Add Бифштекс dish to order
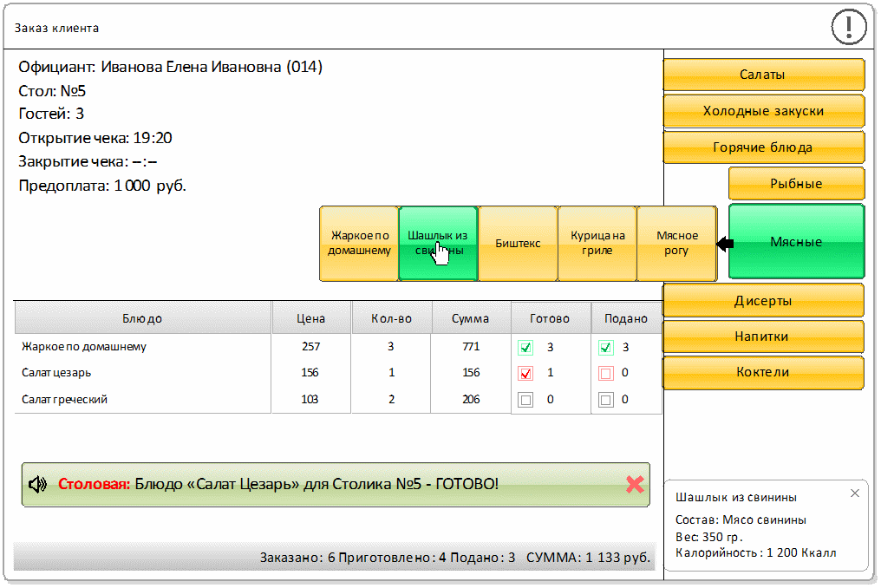 [x=518, y=244]
